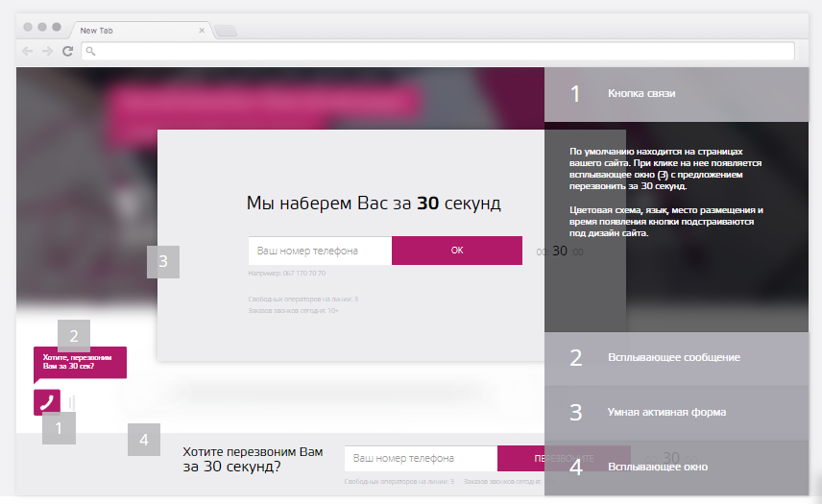Viewport: 822px width, 504px height.
Task: Click hint text 'Например: 067 170 70 70'
Action: pyautogui.click(x=287, y=274)
